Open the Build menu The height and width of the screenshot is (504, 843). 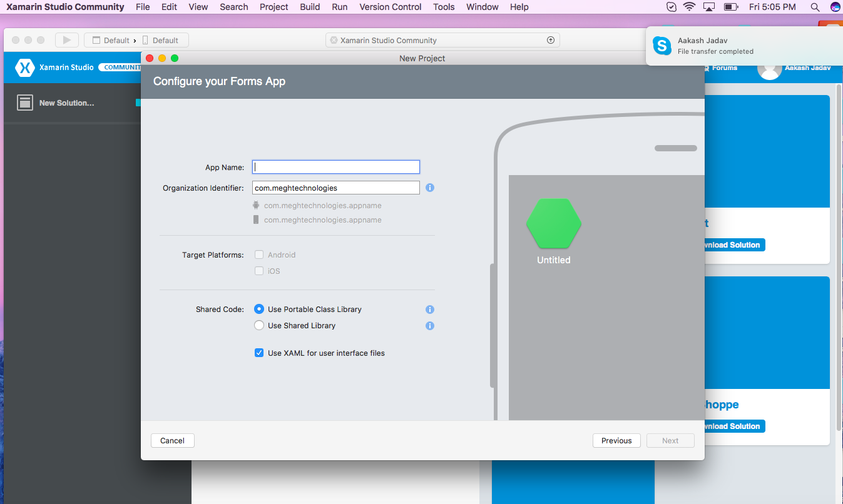310,7
